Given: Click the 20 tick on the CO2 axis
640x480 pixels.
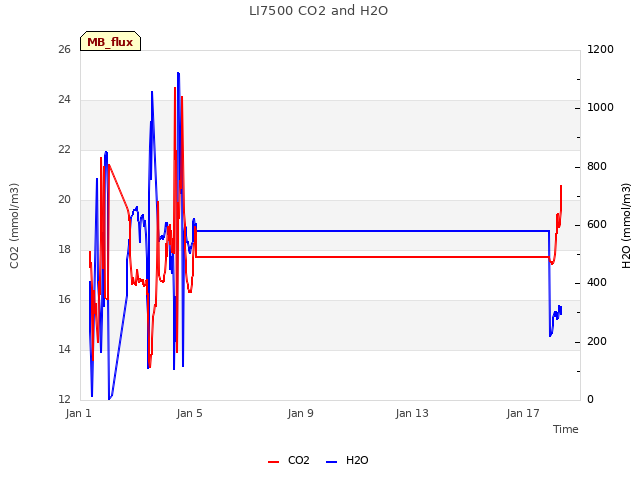Looking at the screenshot, I should coord(64,200).
